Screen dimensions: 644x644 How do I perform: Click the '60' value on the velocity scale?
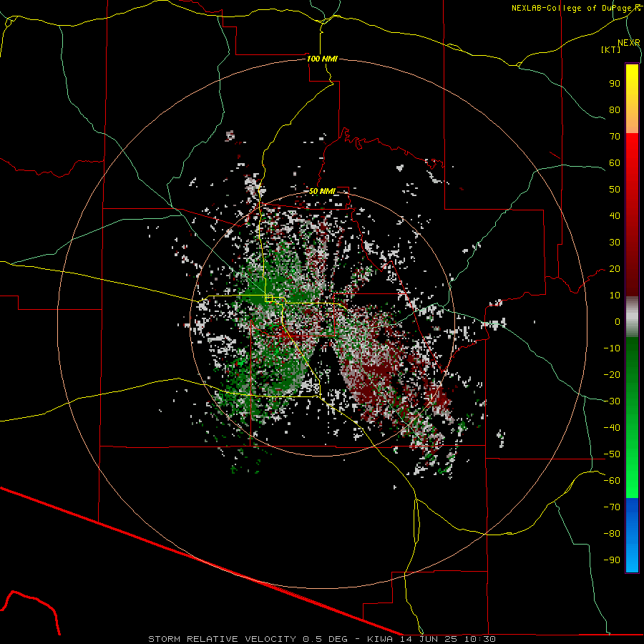coord(615,162)
